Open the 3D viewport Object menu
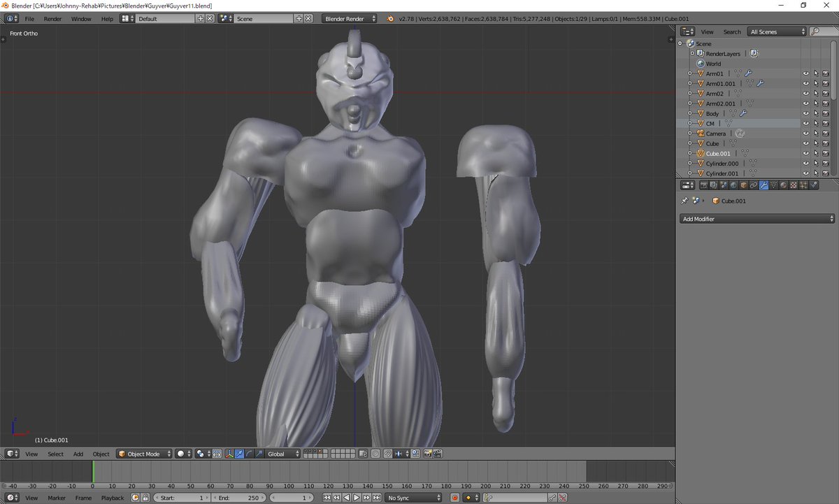 click(x=101, y=454)
